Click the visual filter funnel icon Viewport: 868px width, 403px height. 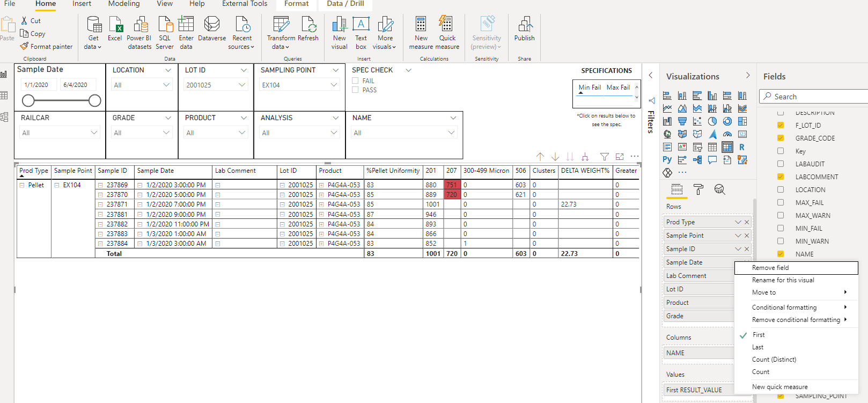[605, 157]
